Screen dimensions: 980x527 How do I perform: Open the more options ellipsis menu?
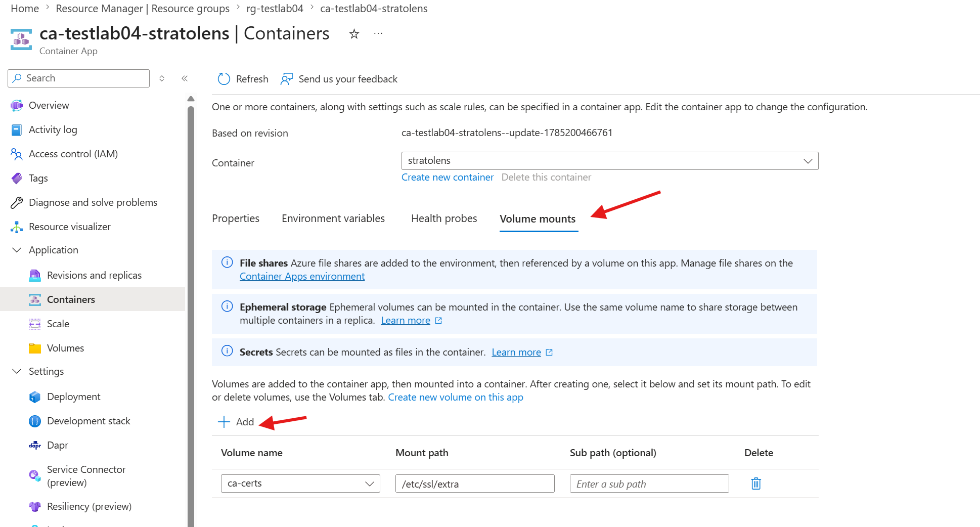378,33
